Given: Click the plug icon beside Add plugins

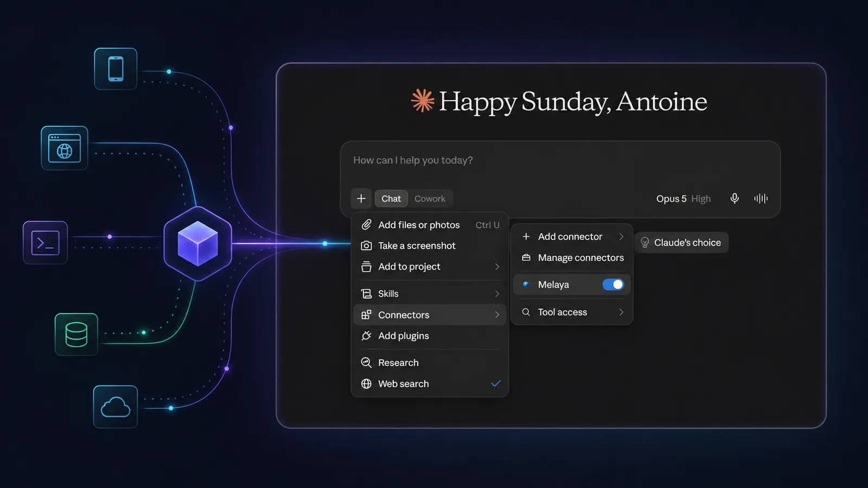Looking at the screenshot, I should (x=367, y=336).
